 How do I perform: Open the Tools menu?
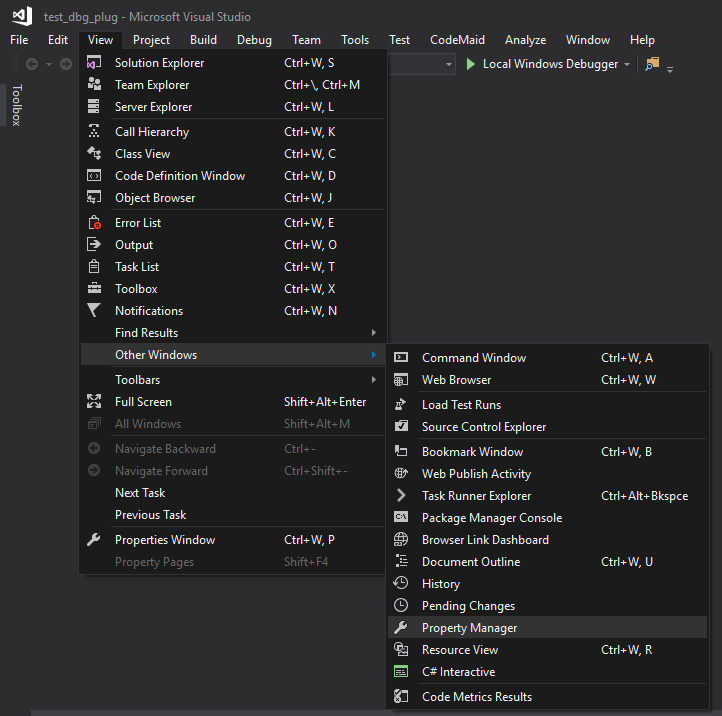(x=355, y=40)
